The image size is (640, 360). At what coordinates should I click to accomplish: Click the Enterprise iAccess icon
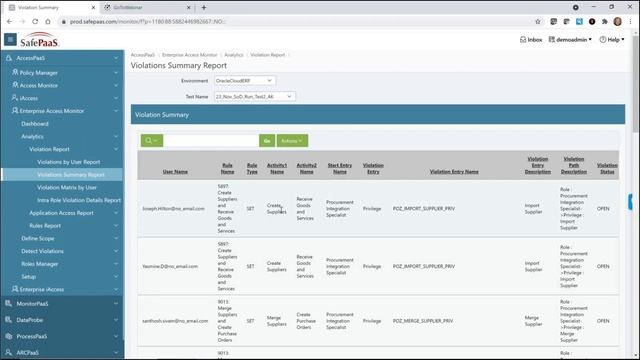click(15, 289)
